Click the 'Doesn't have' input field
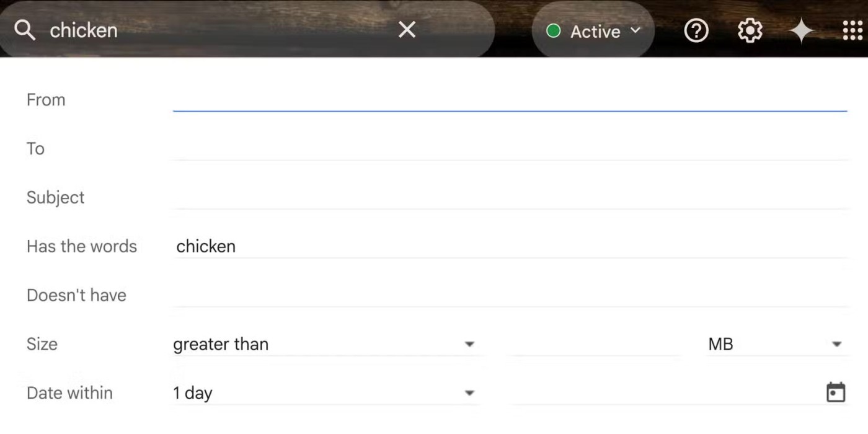 [510, 295]
